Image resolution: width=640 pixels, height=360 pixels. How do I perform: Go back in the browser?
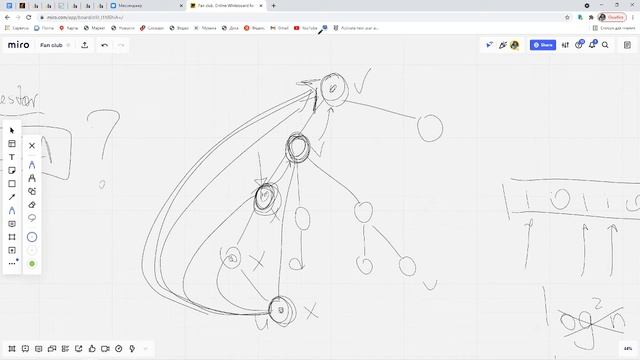tap(7, 17)
